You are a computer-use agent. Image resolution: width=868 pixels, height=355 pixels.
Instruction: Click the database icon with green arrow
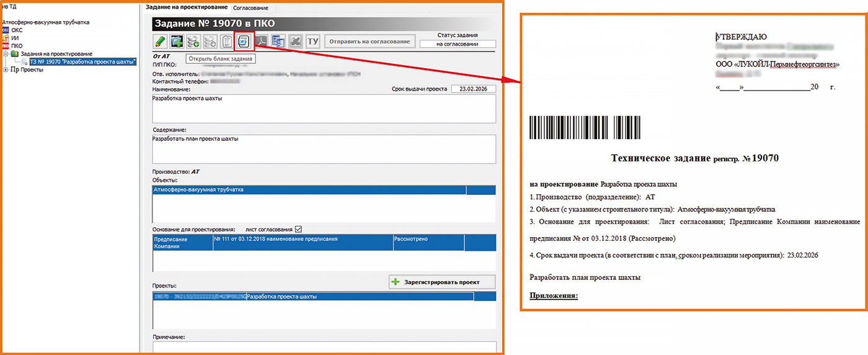coord(193,42)
